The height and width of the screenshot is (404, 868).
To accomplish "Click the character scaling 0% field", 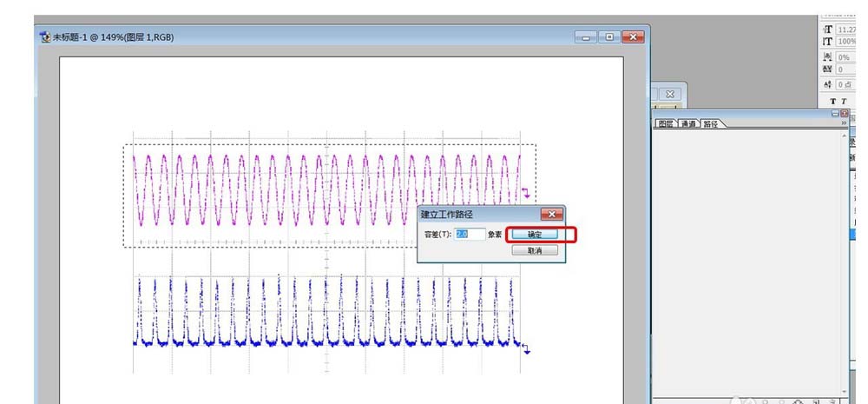I will coord(846,57).
